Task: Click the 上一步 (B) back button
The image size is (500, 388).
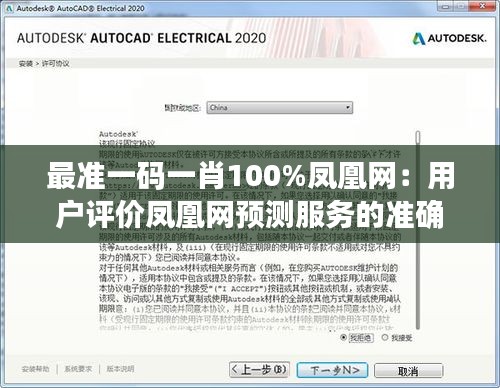Action: pos(259,370)
